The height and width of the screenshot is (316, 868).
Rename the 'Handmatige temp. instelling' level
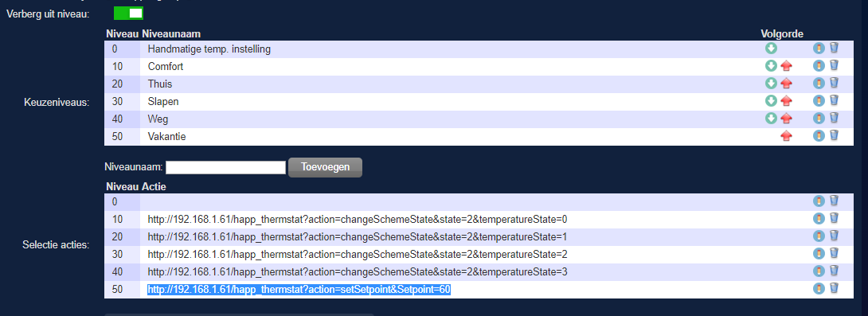(819, 49)
